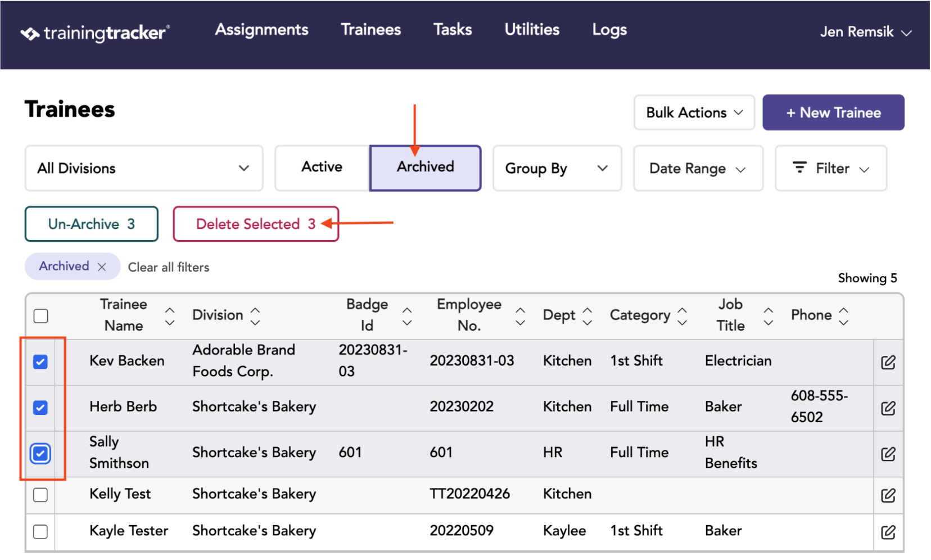Click Un-Archive 3 button
The width and height of the screenshot is (931, 560).
coord(91,224)
